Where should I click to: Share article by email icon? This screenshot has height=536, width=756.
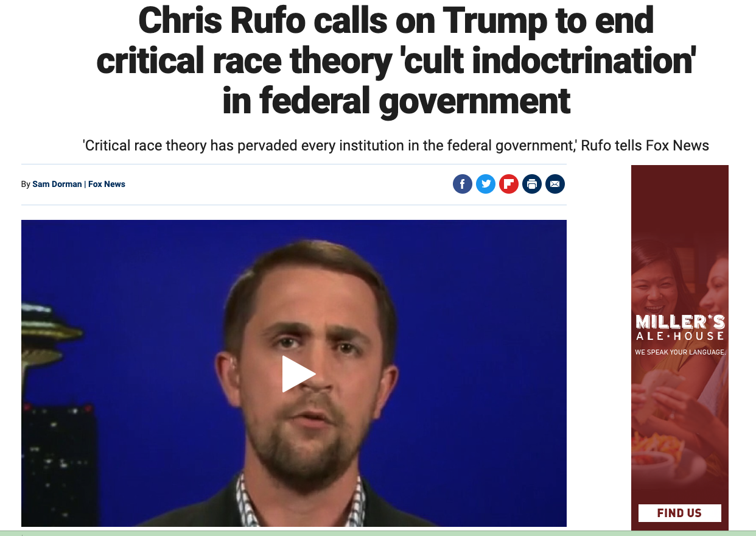[x=555, y=184]
